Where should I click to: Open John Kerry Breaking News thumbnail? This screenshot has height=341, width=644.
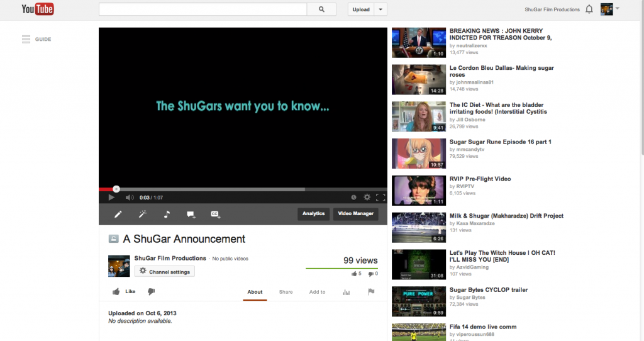pyautogui.click(x=418, y=43)
